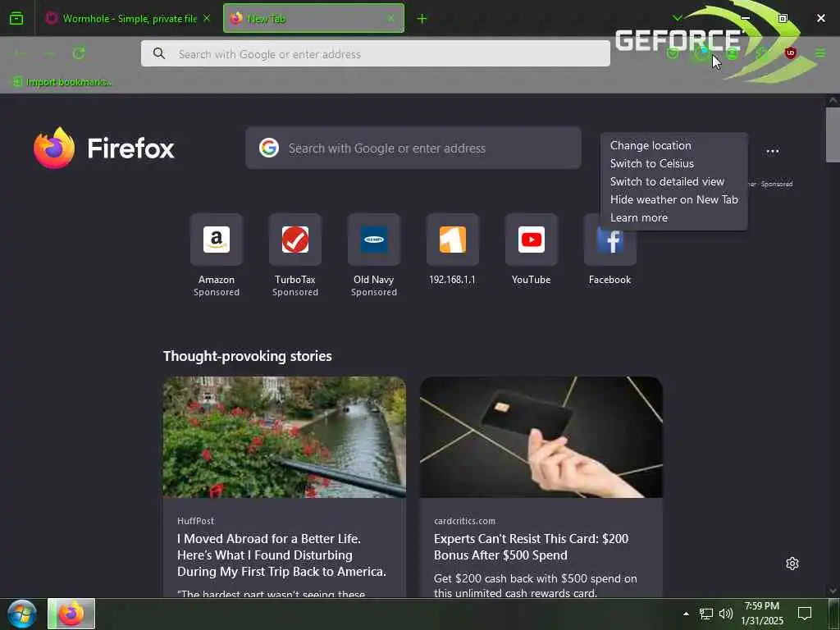840x630 pixels.
Task: Go back with the toolbar back arrow
Action: (20, 53)
